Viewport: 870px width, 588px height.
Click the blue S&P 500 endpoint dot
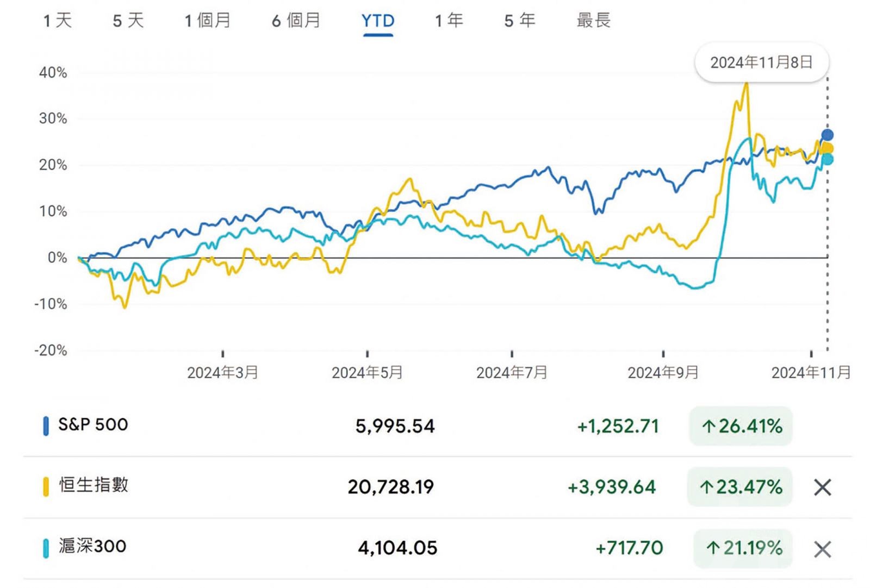pos(827,135)
